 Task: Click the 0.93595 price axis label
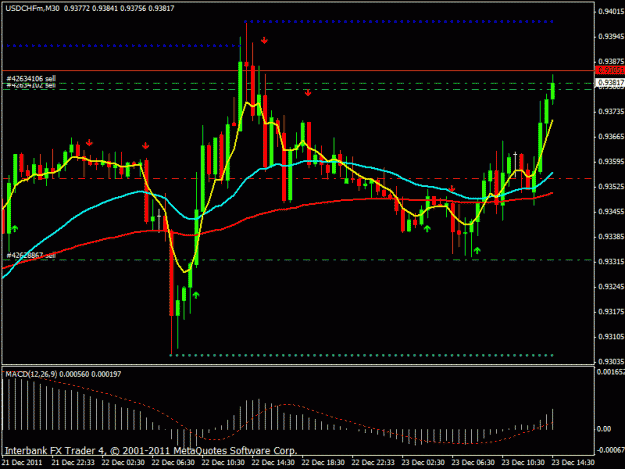point(611,162)
